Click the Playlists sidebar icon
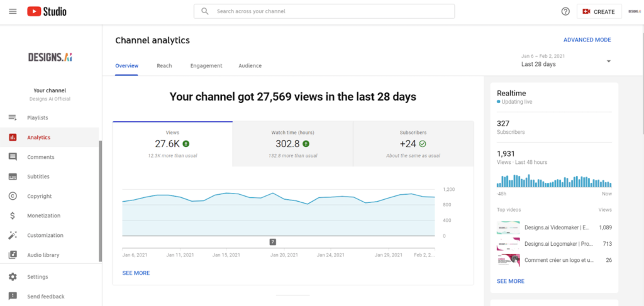 click(x=13, y=117)
